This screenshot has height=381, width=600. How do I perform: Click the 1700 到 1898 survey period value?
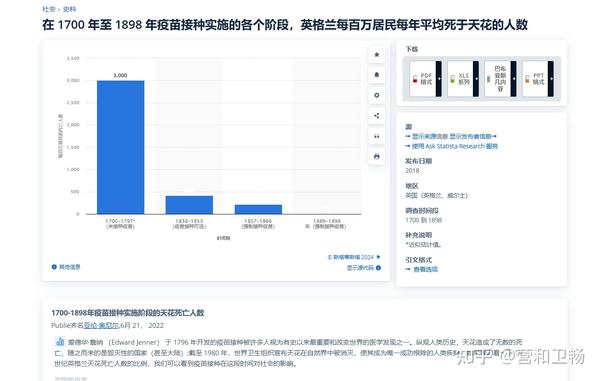click(x=424, y=220)
